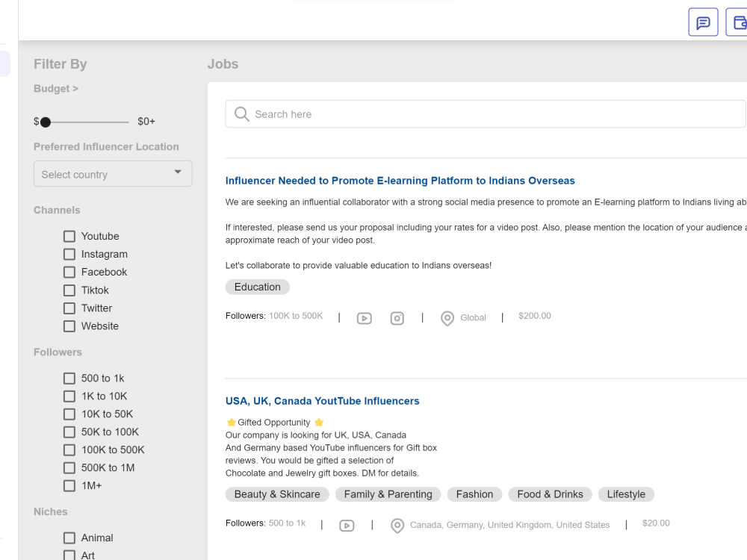Select the Education niche tag
Viewport: 747px width, 560px height.
point(257,287)
